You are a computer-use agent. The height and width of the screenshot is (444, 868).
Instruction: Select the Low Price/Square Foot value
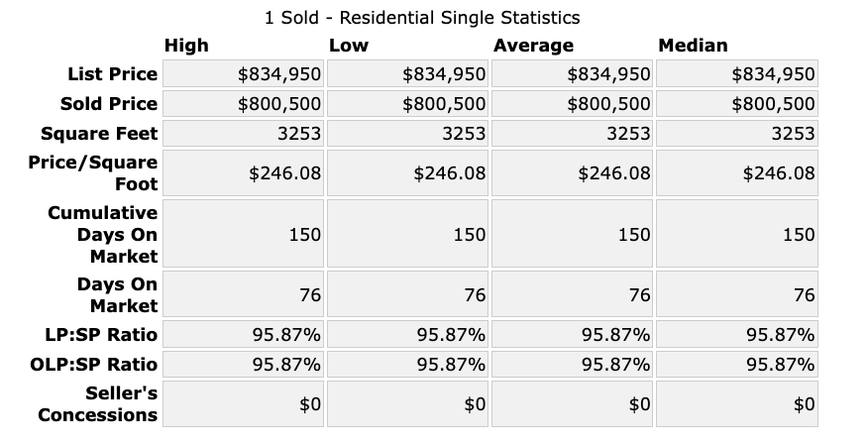coord(449,173)
